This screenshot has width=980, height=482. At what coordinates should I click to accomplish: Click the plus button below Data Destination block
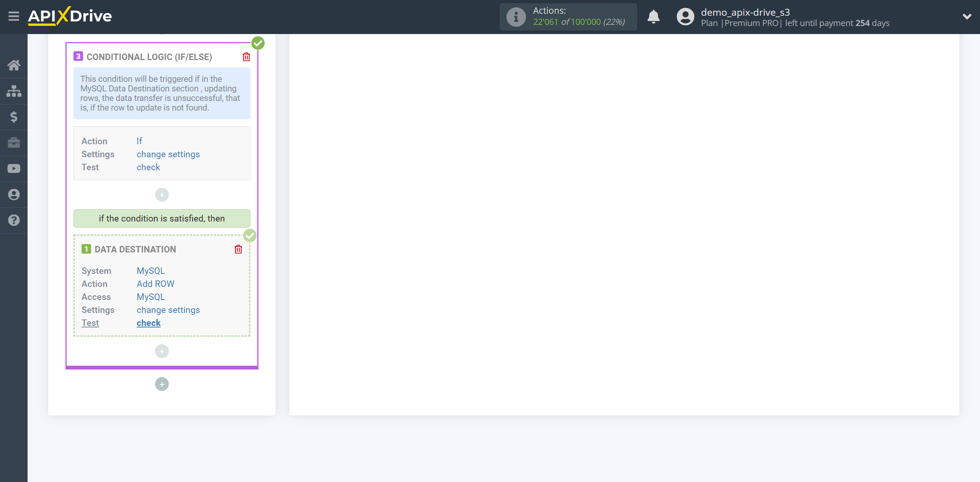coord(161,351)
